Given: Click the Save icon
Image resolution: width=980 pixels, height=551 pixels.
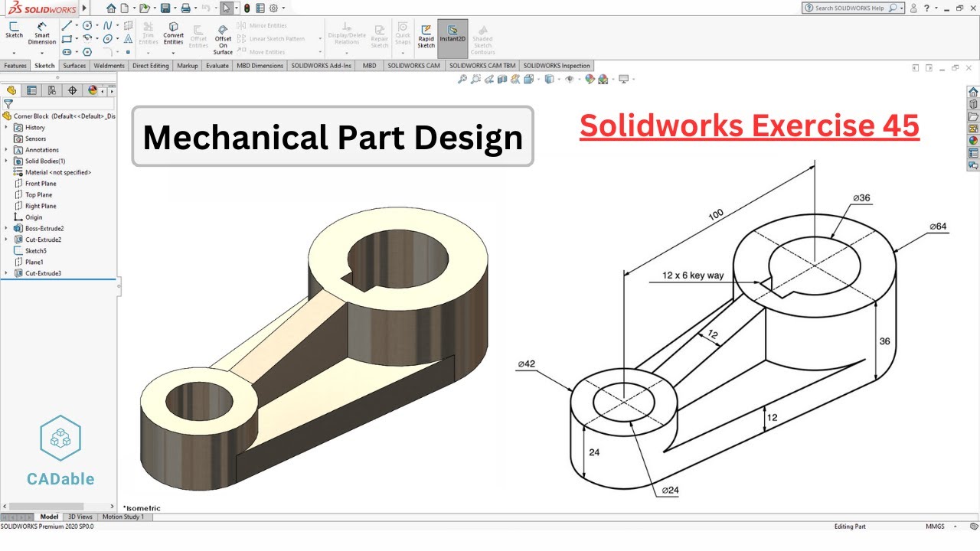Looking at the screenshot, I should (x=164, y=8).
